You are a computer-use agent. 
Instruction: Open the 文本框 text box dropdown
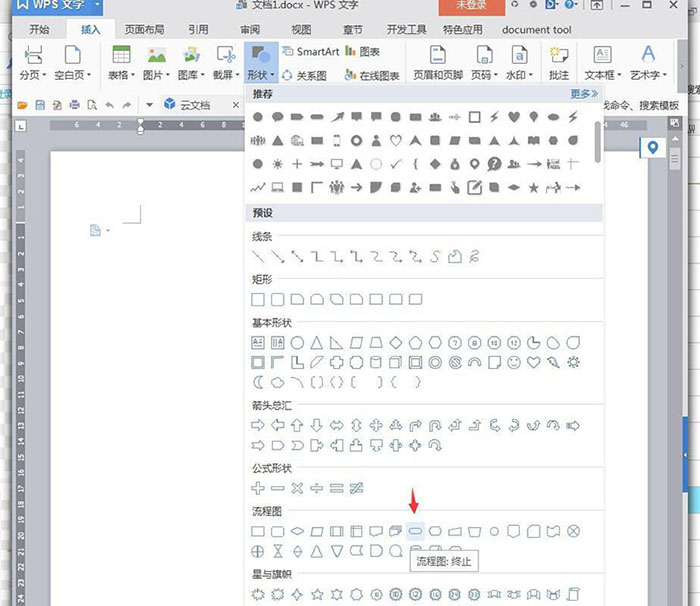[603, 63]
